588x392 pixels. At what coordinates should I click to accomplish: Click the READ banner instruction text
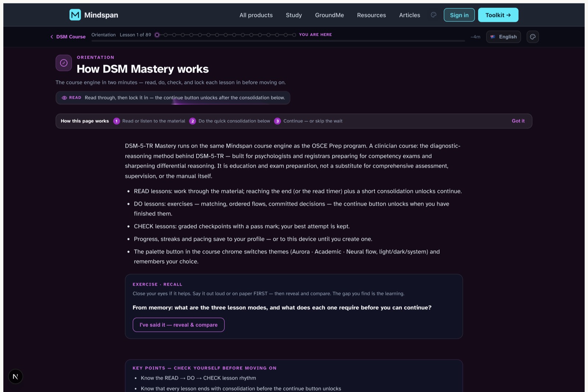185,98
